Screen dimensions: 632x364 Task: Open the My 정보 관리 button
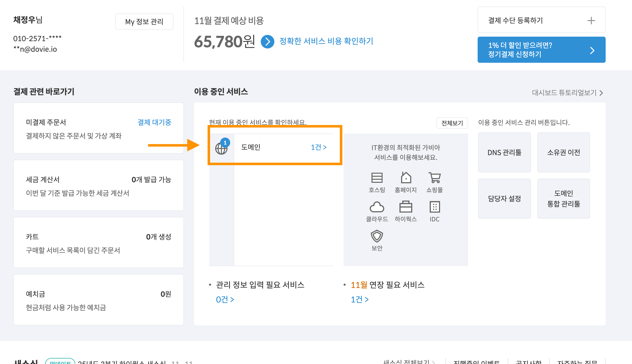pos(144,22)
